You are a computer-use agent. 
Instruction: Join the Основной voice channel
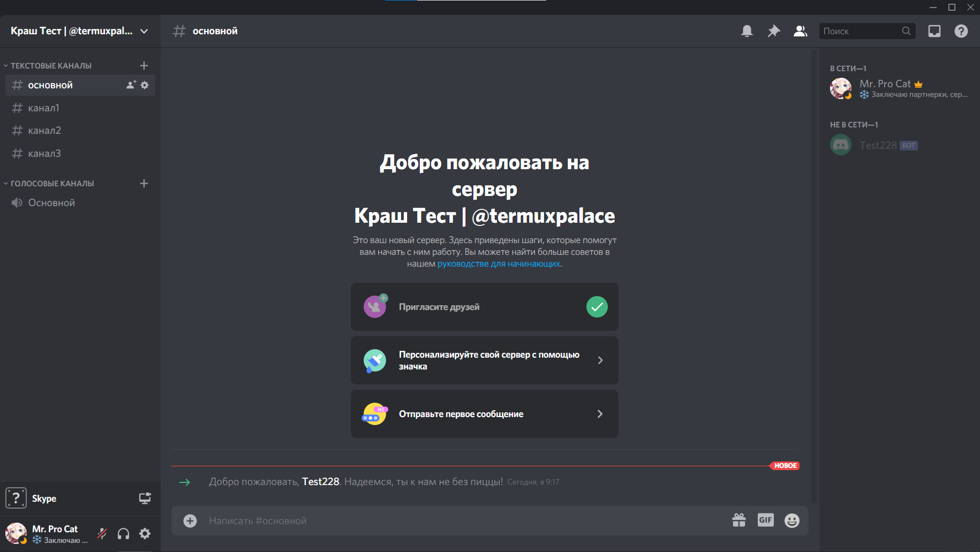[80, 203]
